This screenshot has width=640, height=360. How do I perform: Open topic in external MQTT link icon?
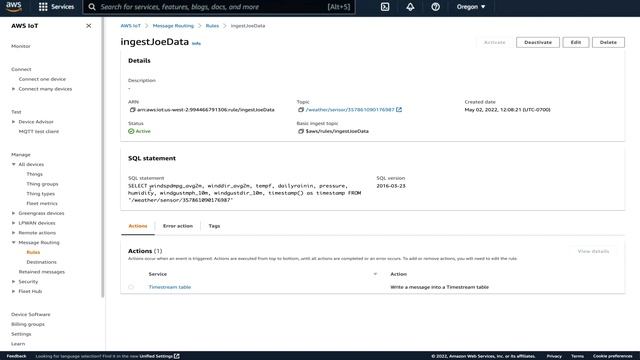(399, 110)
